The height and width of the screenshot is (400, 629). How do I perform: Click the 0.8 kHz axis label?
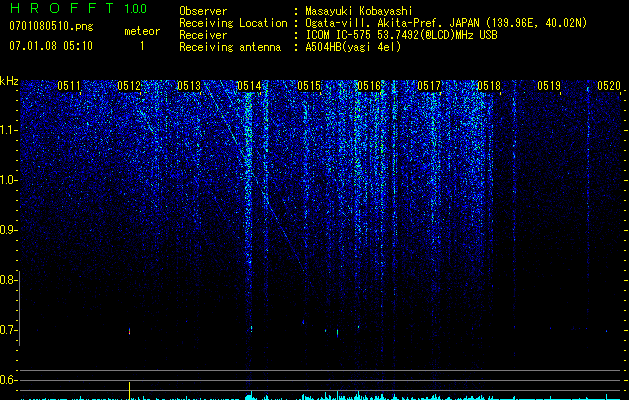(8, 280)
